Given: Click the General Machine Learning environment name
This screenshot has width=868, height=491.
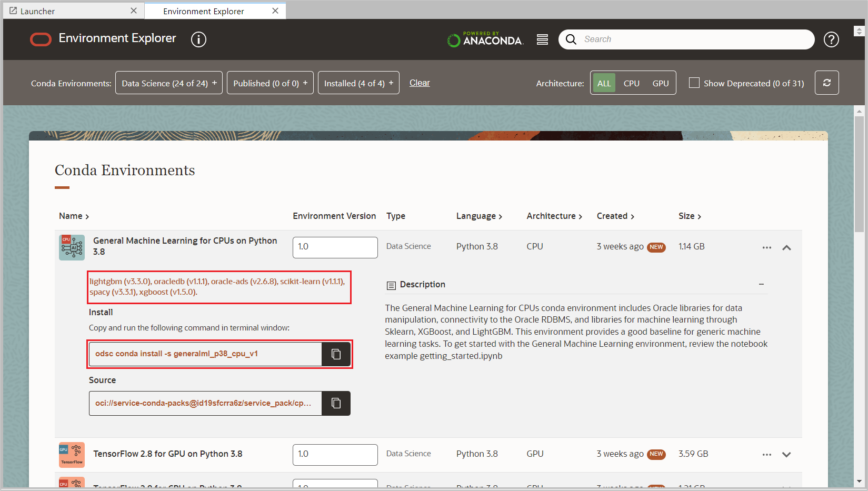Looking at the screenshot, I should pos(185,246).
